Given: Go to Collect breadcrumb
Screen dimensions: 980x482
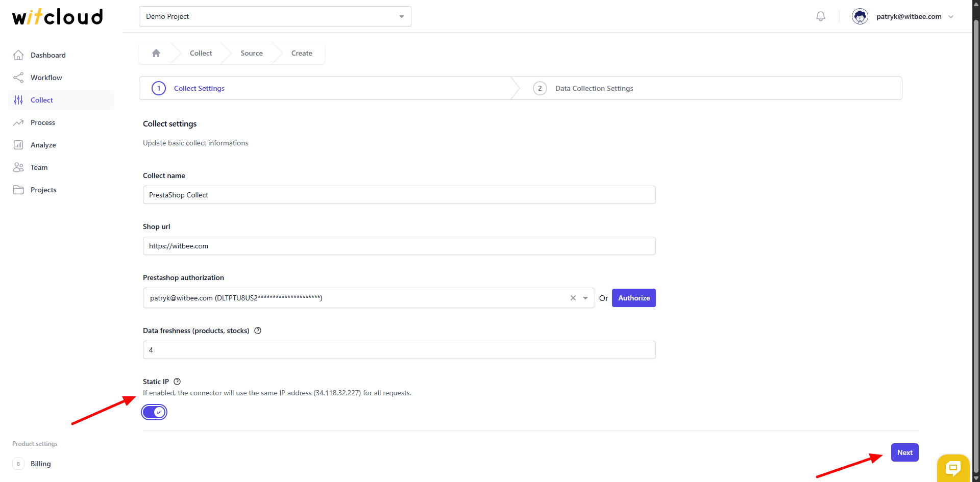Looking at the screenshot, I should 201,53.
